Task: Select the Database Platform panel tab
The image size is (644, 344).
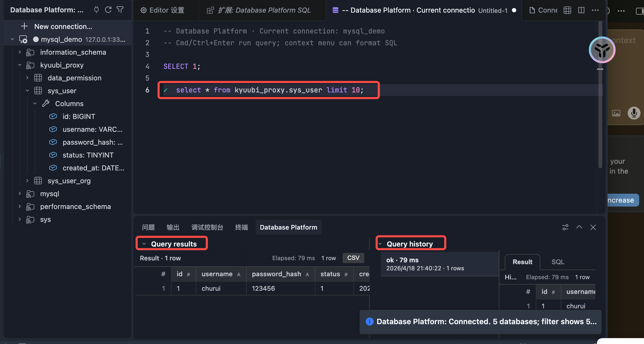Action: click(x=289, y=227)
